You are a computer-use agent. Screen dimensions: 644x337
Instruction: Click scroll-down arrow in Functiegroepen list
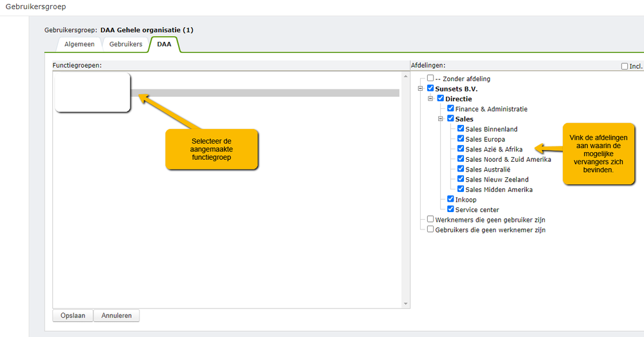click(405, 303)
